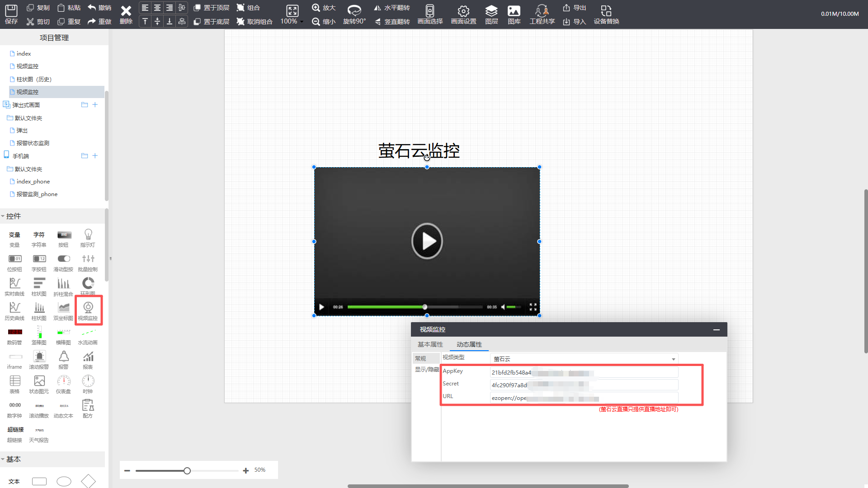Add new page to mobile (手机端) section
This screenshot has height=488, width=868.
[95, 156]
